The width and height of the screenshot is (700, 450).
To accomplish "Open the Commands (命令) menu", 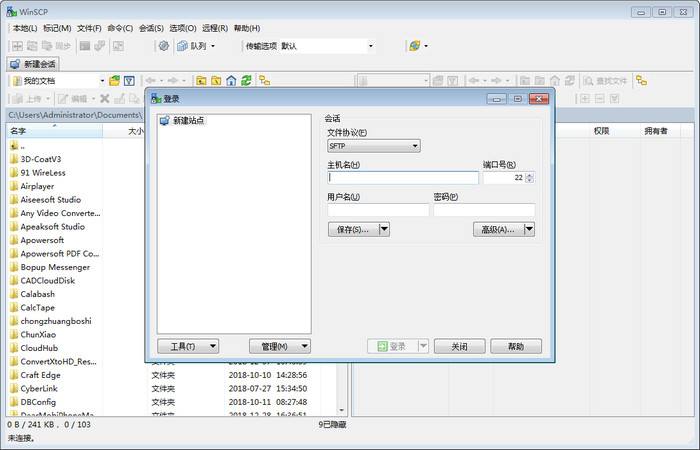I will point(120,28).
